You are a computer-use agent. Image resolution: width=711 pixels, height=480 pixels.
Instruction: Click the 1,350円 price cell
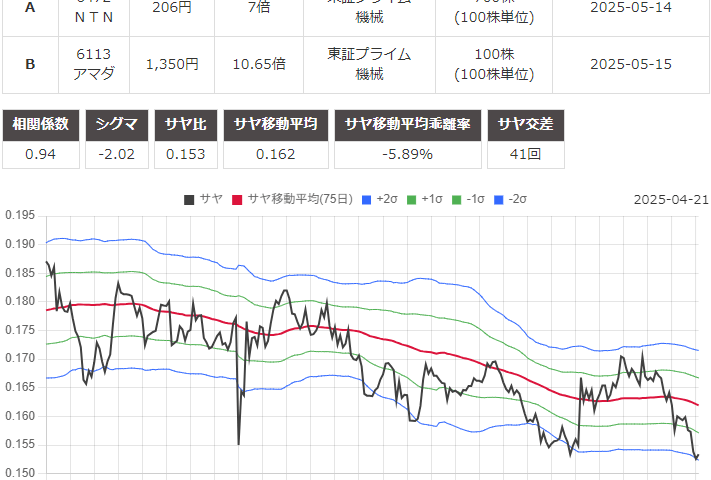click(x=172, y=64)
